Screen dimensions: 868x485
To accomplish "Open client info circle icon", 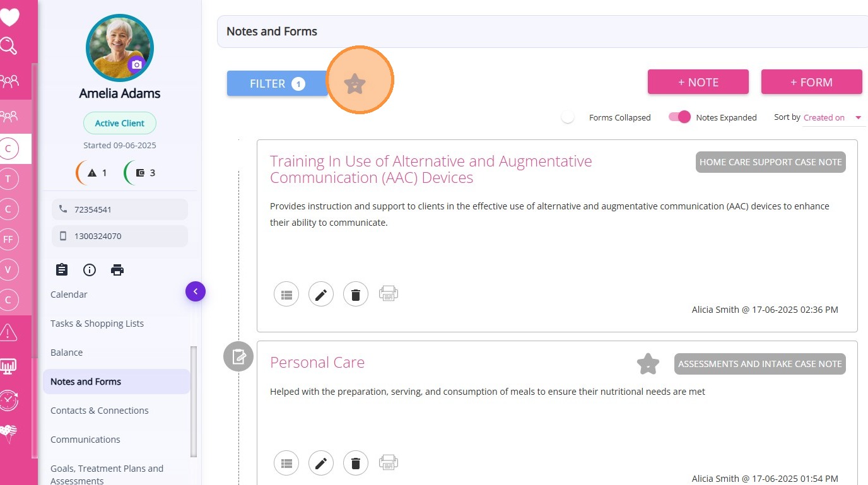I will [90, 270].
